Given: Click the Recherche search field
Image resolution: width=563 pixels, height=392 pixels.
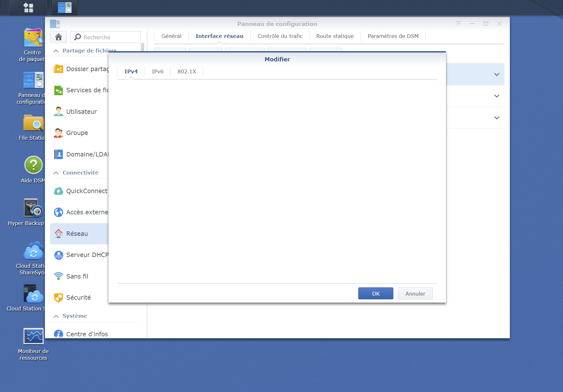Looking at the screenshot, I should point(106,37).
